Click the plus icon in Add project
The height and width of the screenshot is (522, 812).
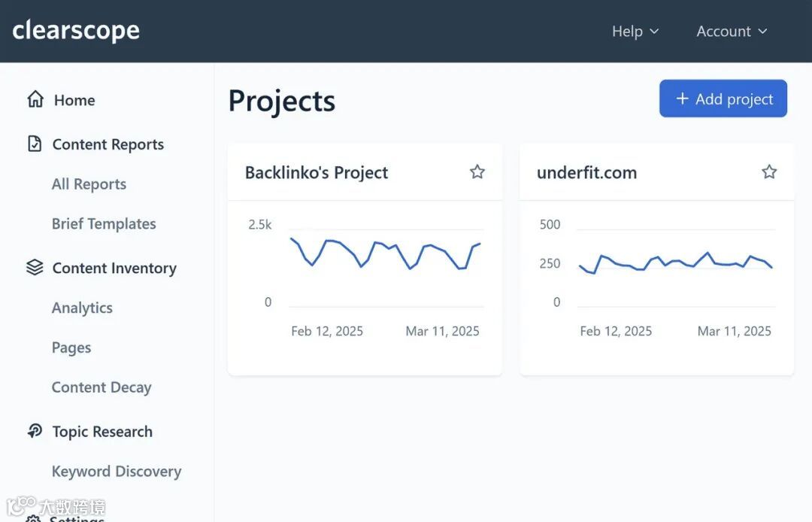point(682,99)
